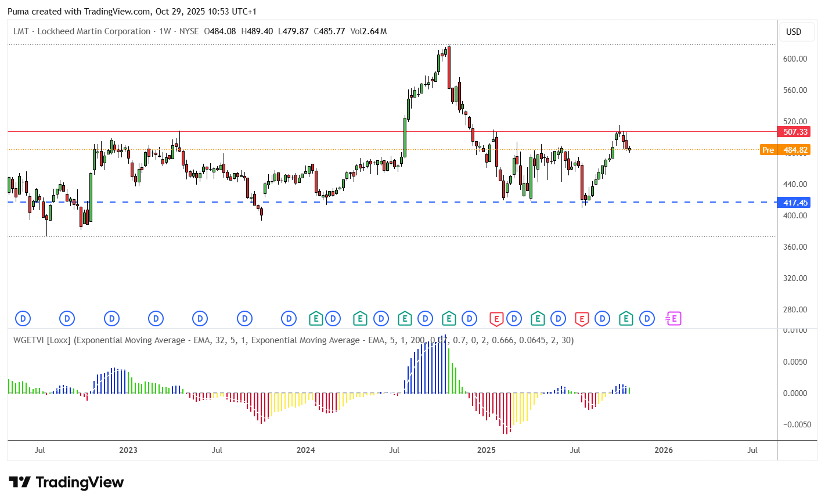
Task: Click the 440.00 price axis label
Action: point(795,184)
